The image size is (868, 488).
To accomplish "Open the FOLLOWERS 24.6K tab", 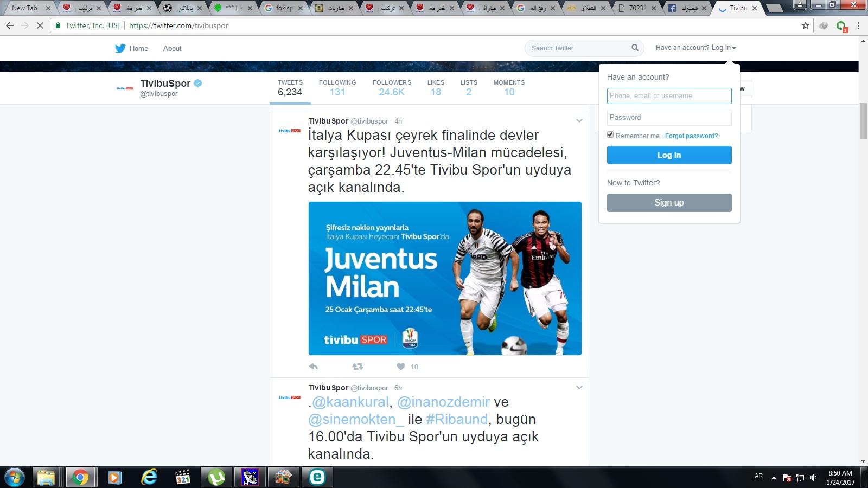I will click(392, 87).
